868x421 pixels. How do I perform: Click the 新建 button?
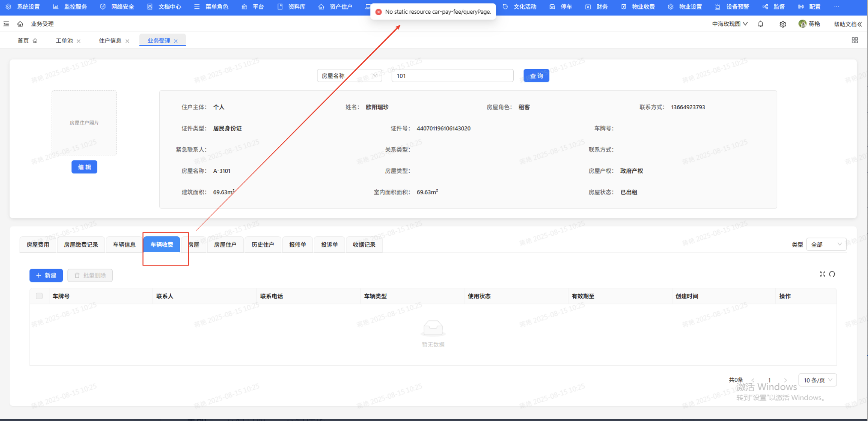point(46,275)
